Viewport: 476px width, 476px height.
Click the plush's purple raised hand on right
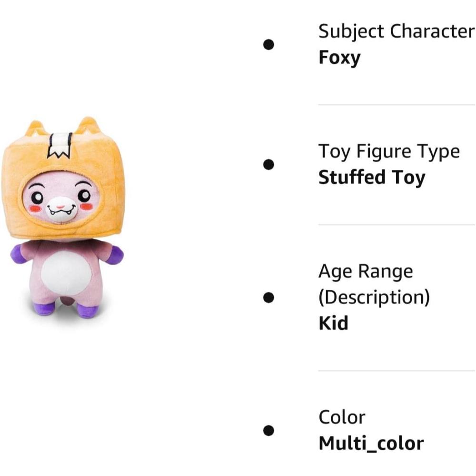[114, 255]
